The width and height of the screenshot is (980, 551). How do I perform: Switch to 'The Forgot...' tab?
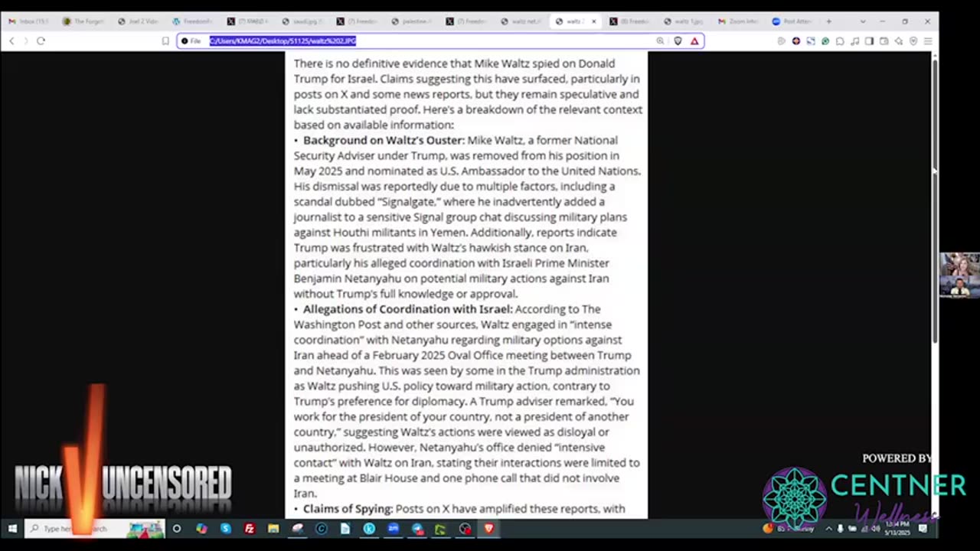pos(83,21)
